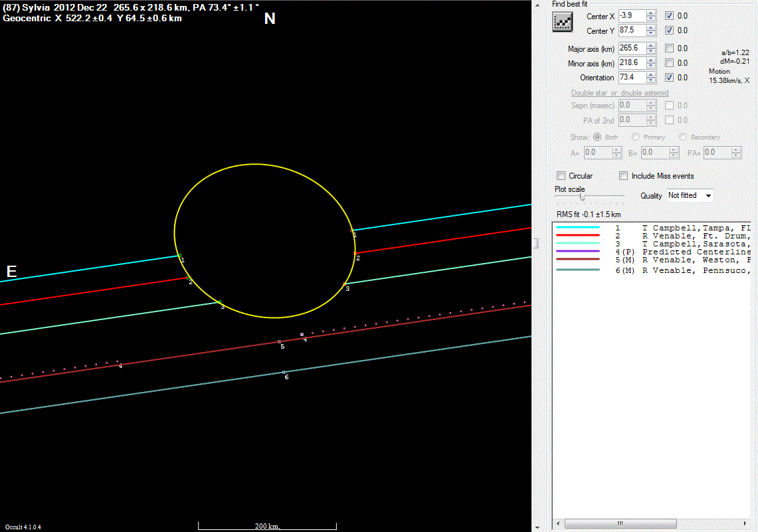
Task: Click the RMS fit text value
Action: 589,215
